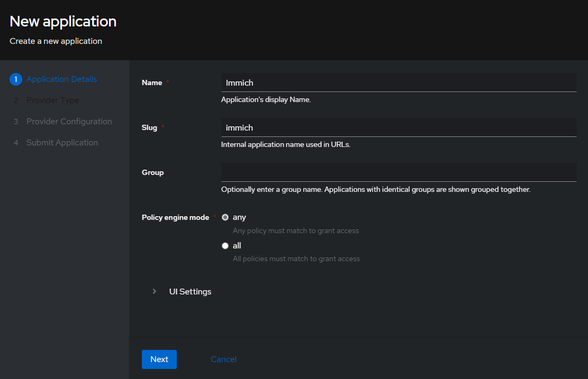Click the step 4 number circle
This screenshot has width=588, height=379.
tap(16, 142)
